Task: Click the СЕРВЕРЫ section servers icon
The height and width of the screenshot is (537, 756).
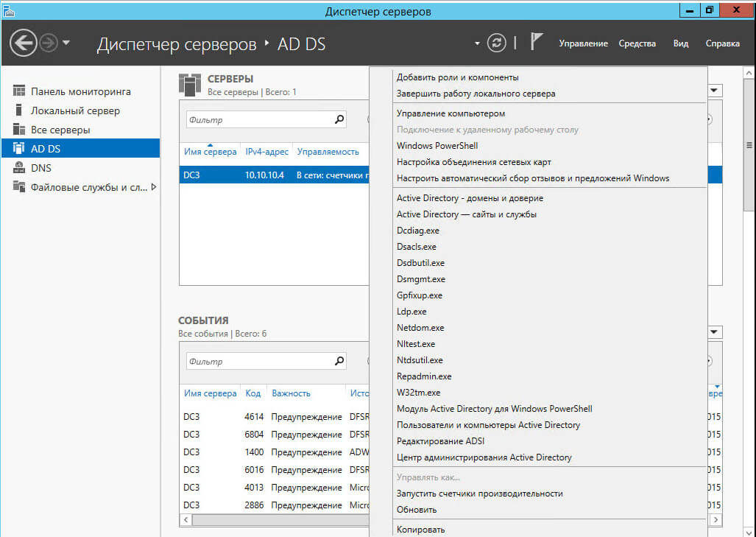Action: [x=189, y=85]
